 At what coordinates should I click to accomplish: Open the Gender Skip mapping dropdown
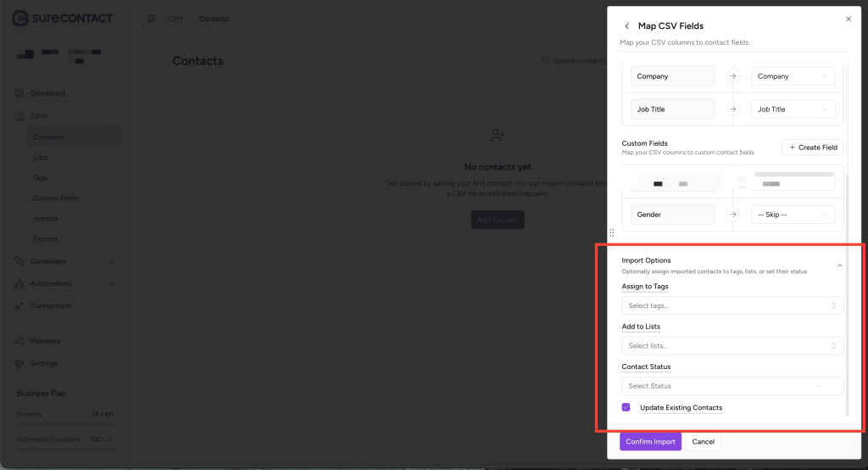pos(793,215)
